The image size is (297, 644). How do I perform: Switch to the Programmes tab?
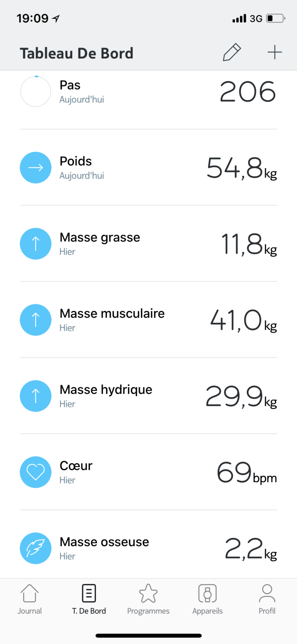coord(148,599)
